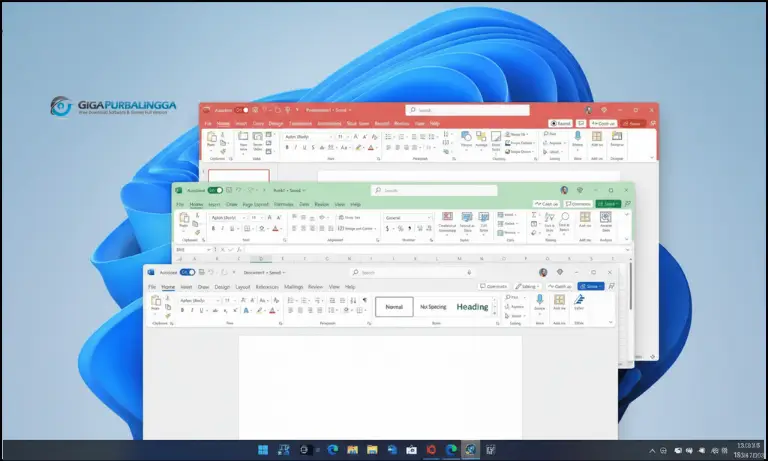Viewport: 768px width, 461px height.
Task: Toggle the AutoSave switch in the Excel window
Action: click(215, 190)
